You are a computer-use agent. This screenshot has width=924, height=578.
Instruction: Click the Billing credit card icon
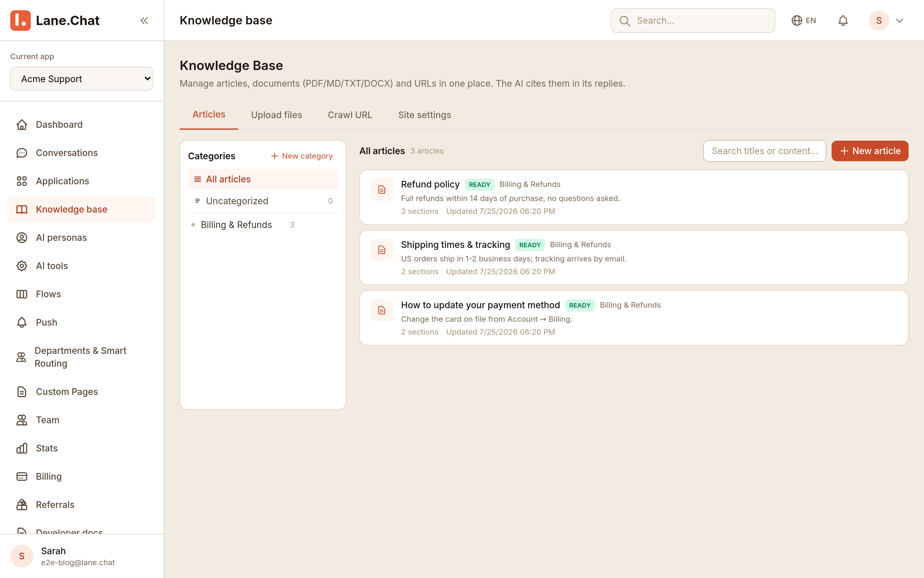click(x=22, y=477)
